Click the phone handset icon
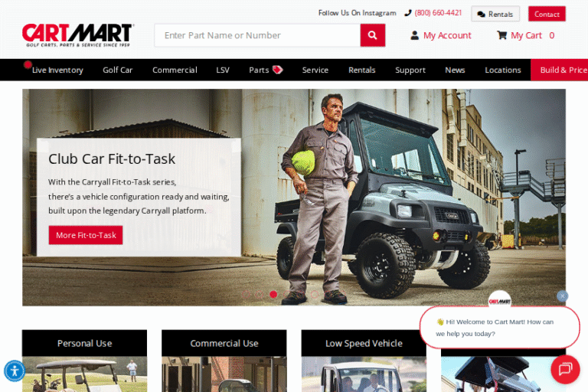The image size is (588, 392). (408, 13)
